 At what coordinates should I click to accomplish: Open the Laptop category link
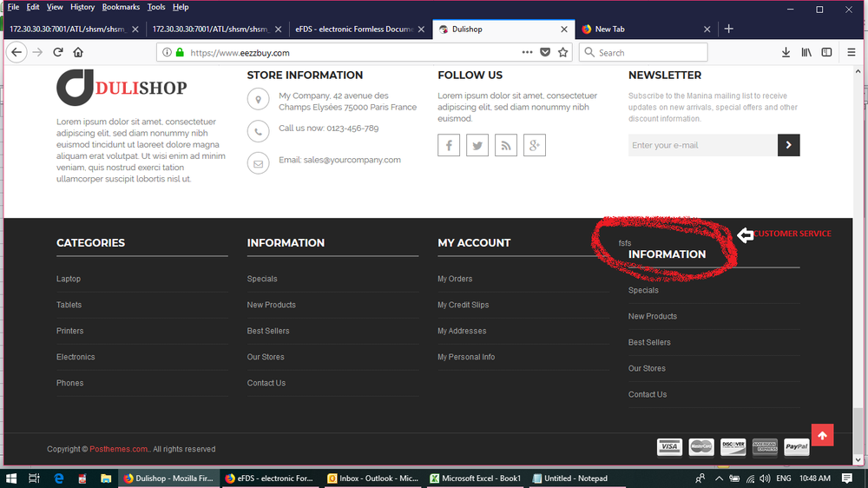coord(69,279)
